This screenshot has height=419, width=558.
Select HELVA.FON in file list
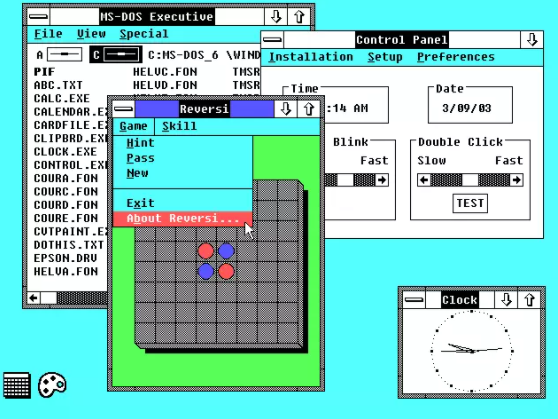point(66,272)
